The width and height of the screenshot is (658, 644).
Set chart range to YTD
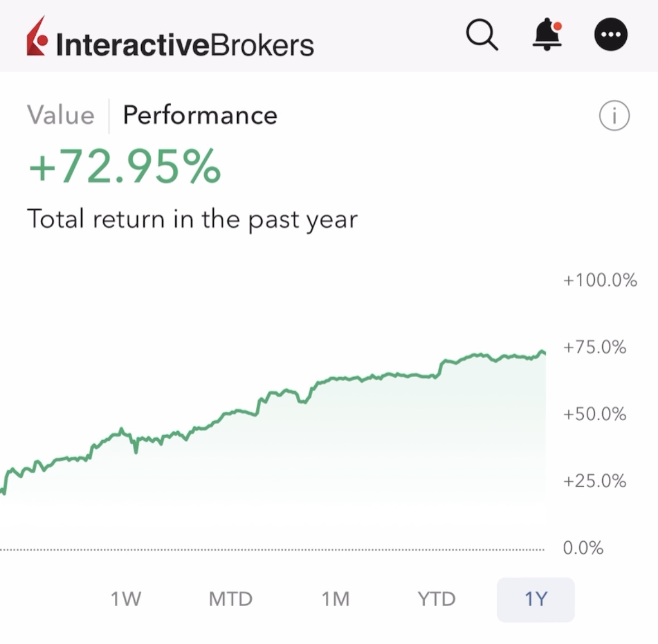[436, 599]
